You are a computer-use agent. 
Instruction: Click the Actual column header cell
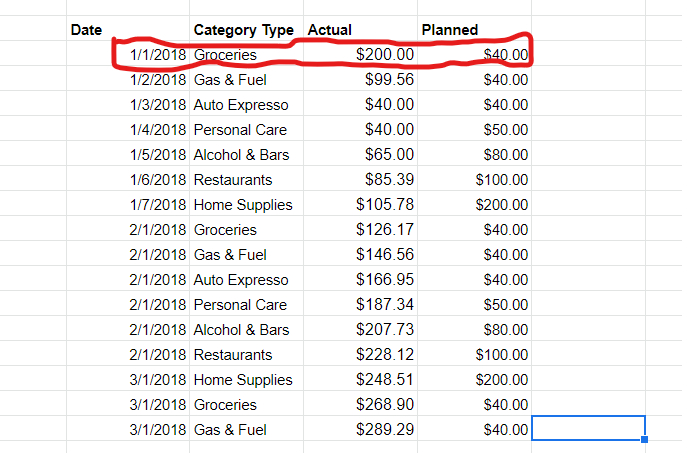(x=360, y=29)
